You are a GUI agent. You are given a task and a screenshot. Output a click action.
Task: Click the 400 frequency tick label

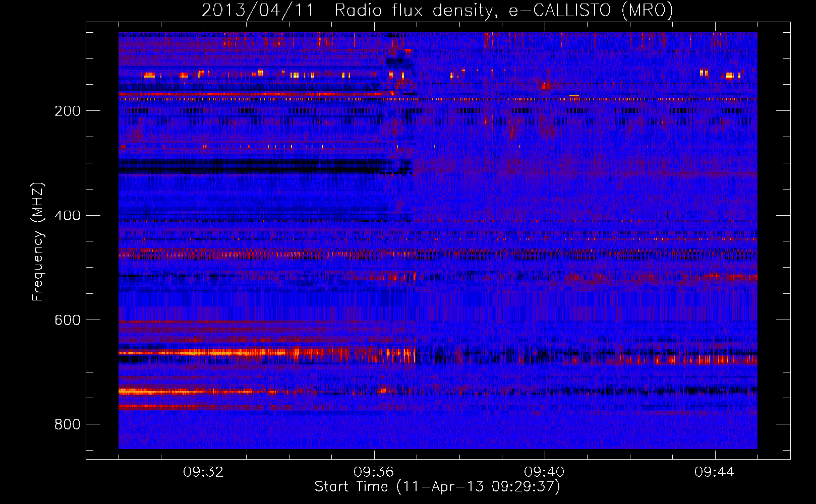pos(68,216)
